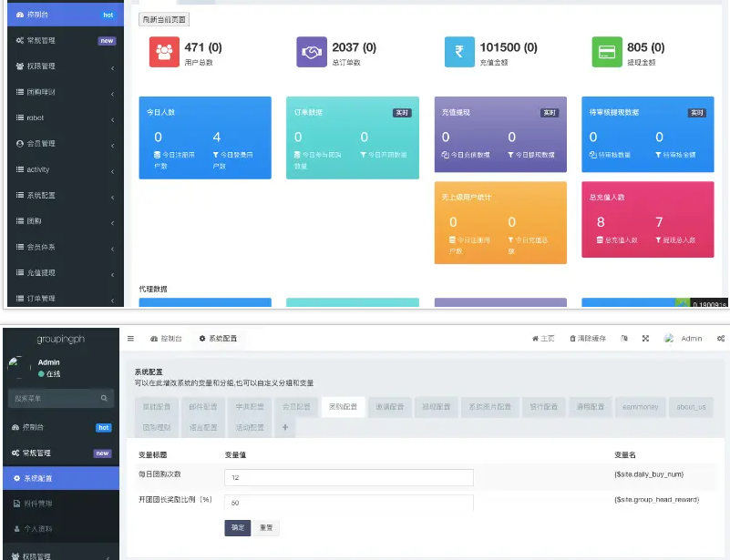Click the green credit card withdrawal icon

(607, 53)
